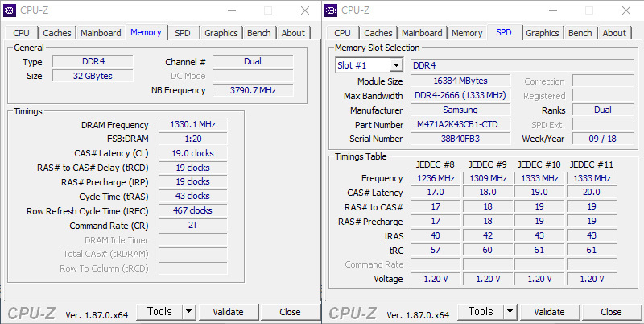
Task: Go to the Bench tab in the right window
Action: (x=580, y=33)
